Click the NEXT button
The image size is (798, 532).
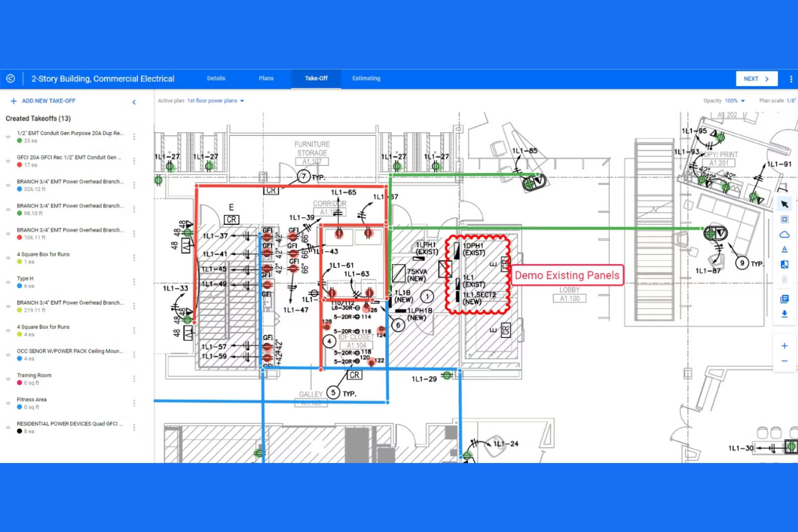click(x=756, y=78)
